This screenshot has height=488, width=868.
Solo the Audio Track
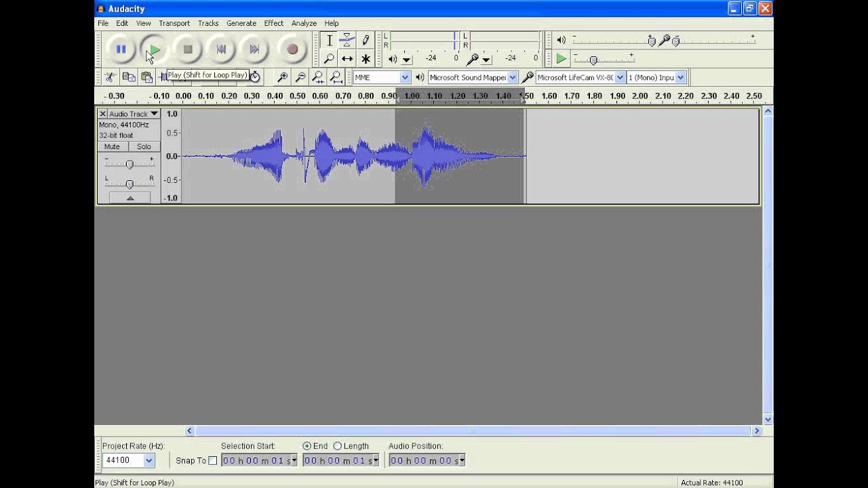point(144,146)
